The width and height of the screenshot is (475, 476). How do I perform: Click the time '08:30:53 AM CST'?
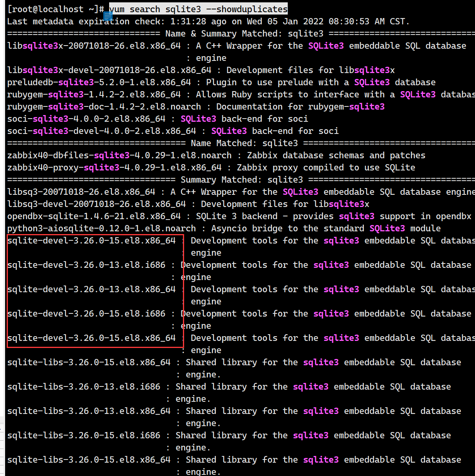click(367, 21)
